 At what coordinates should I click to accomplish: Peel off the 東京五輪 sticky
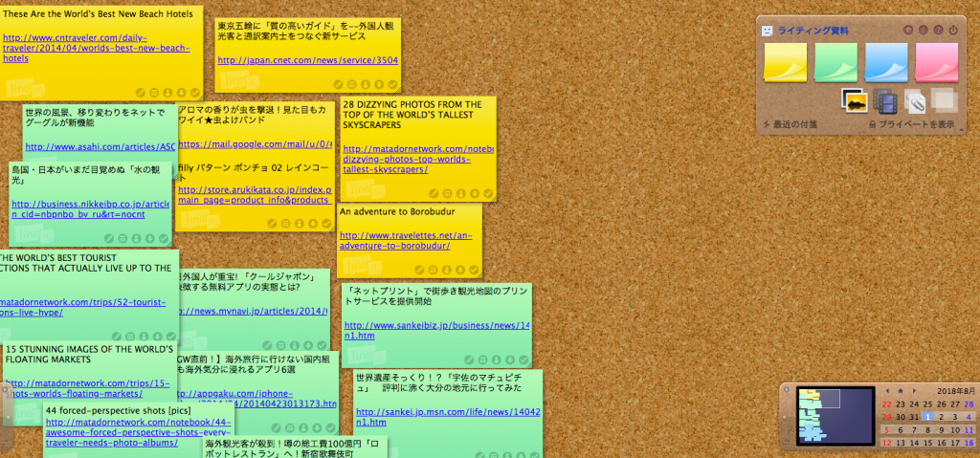[392, 84]
